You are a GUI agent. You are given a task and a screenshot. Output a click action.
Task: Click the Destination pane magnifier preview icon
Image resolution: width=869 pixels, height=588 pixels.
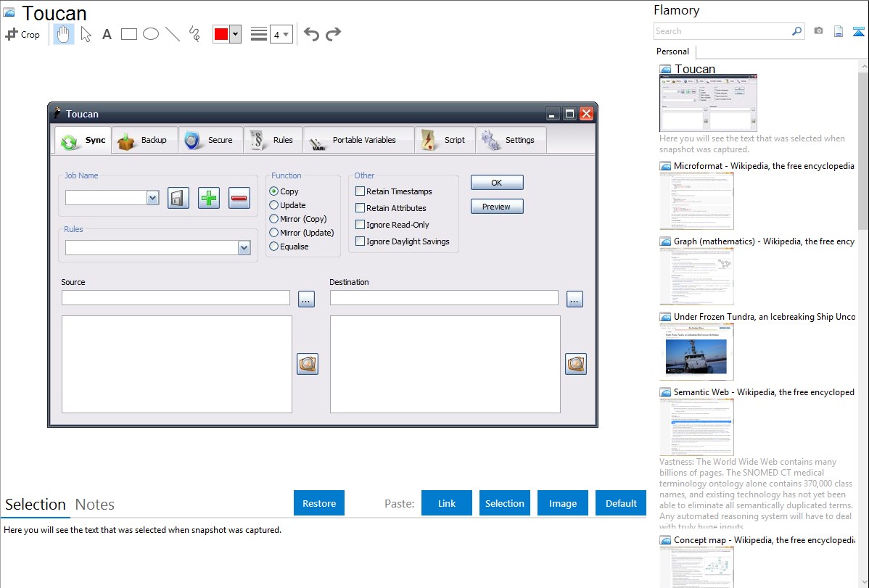coord(576,364)
